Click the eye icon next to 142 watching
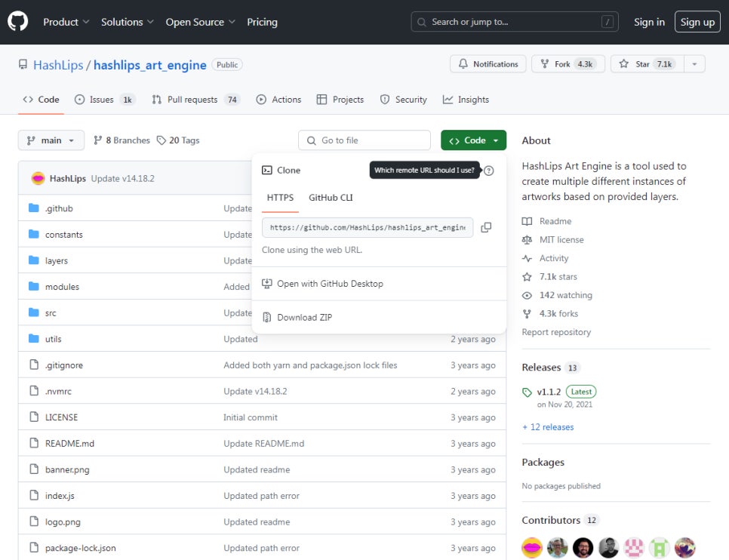The width and height of the screenshot is (729, 560). (527, 295)
